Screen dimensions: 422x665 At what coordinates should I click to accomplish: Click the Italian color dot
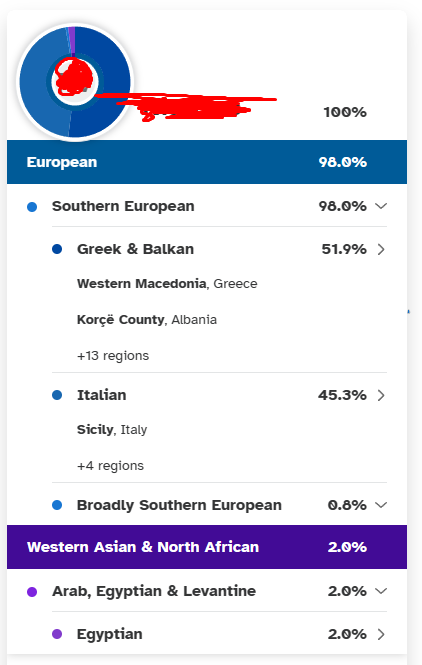57,395
